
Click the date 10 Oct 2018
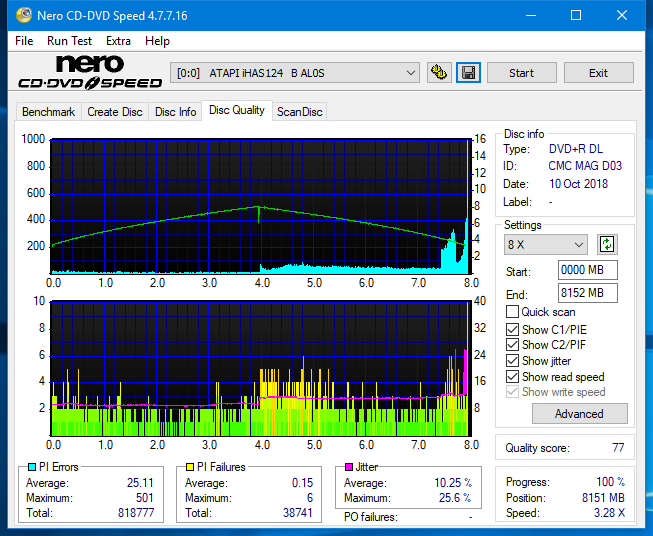pos(578,184)
